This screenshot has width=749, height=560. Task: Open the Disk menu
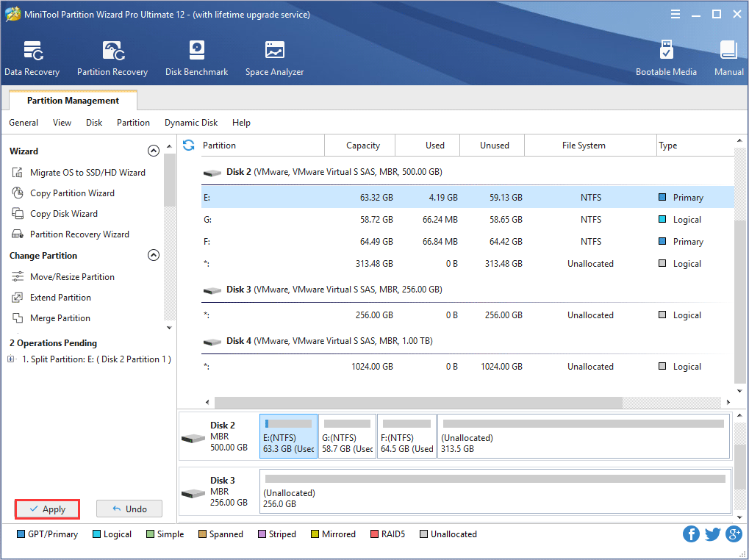[94, 123]
